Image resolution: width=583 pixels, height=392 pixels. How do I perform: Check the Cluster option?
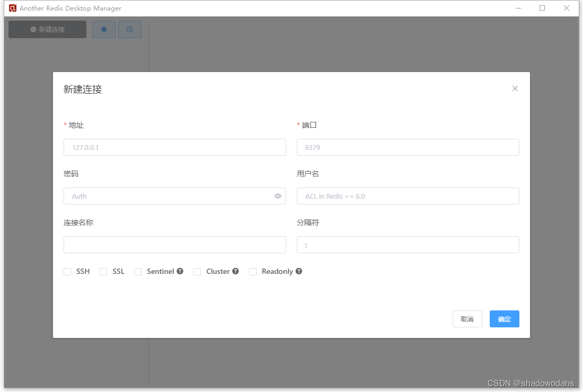198,272
